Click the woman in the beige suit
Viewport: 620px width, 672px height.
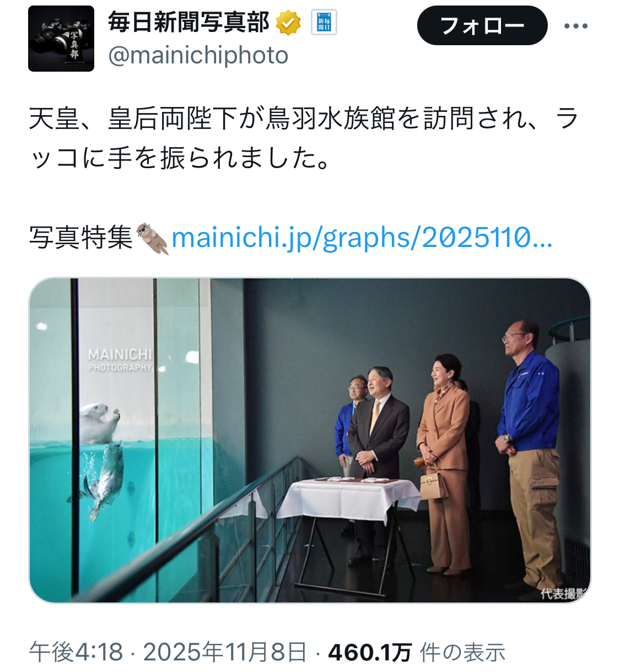point(443,463)
